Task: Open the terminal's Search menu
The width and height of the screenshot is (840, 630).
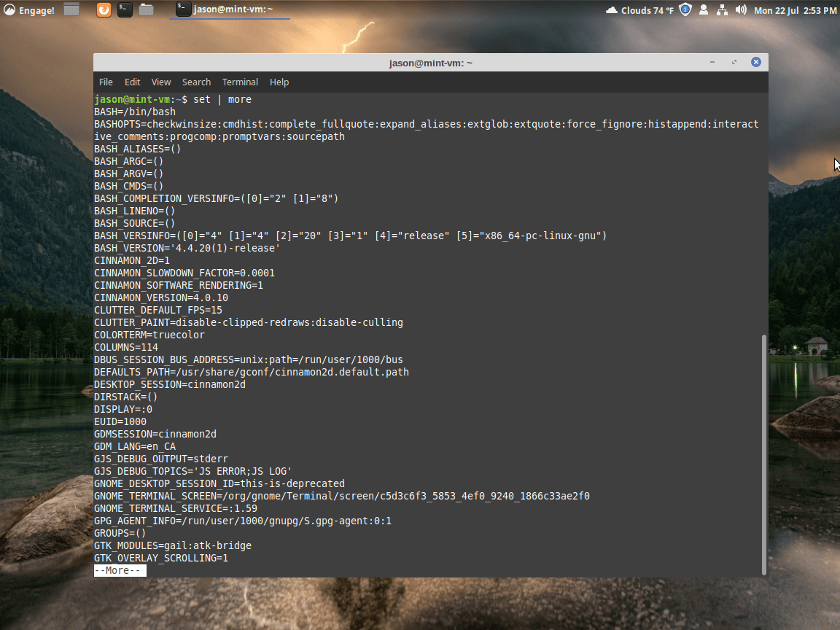Action: (x=196, y=82)
